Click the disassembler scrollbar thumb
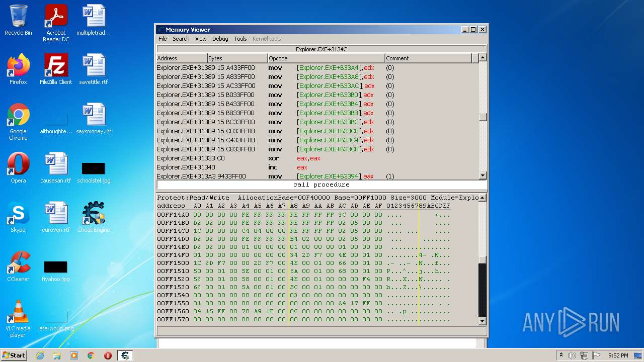 point(482,117)
